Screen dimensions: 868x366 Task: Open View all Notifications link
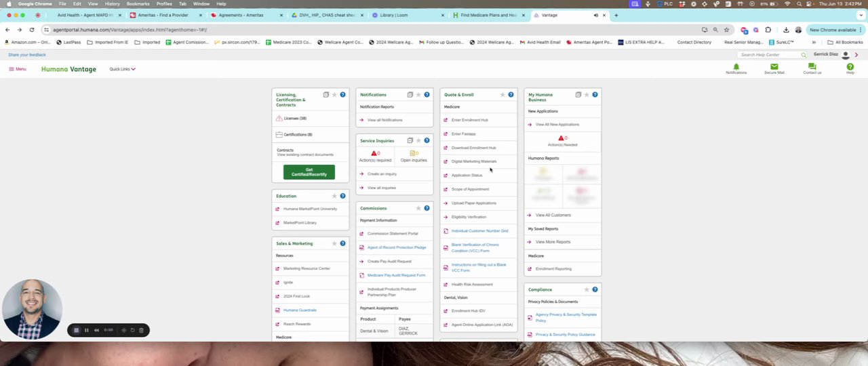point(384,120)
